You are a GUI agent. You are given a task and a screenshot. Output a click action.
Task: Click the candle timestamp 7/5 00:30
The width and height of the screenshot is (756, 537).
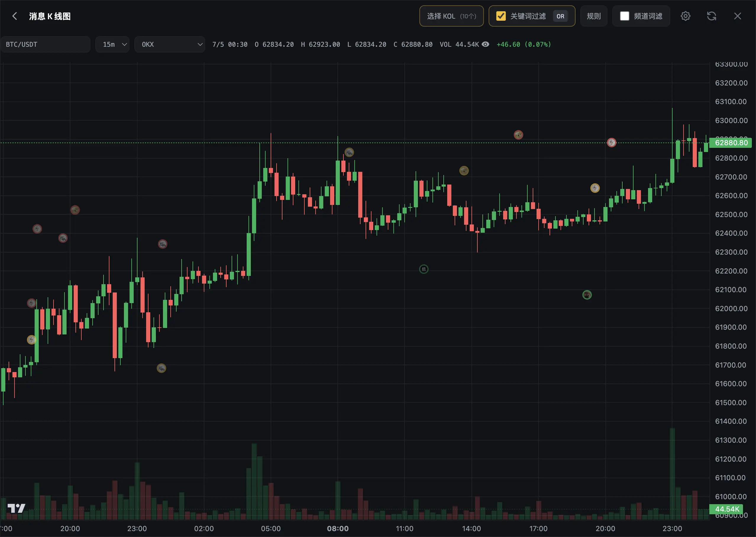point(230,44)
